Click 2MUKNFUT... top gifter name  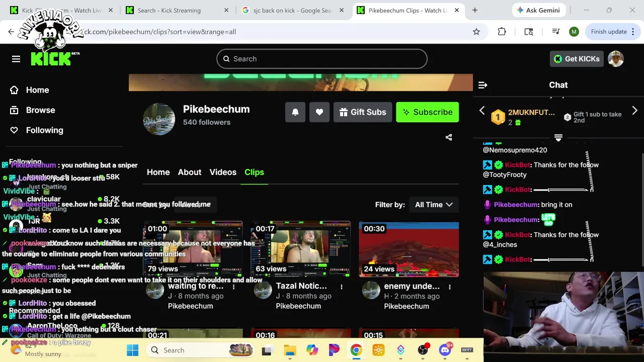[x=531, y=113]
